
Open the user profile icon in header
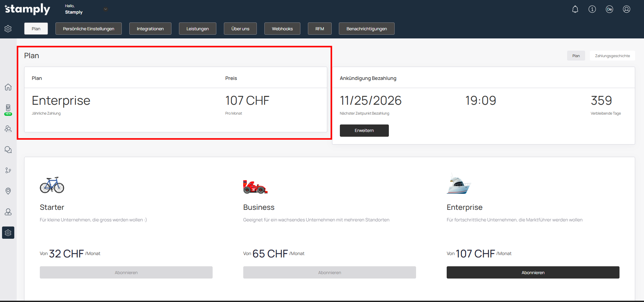click(x=626, y=9)
